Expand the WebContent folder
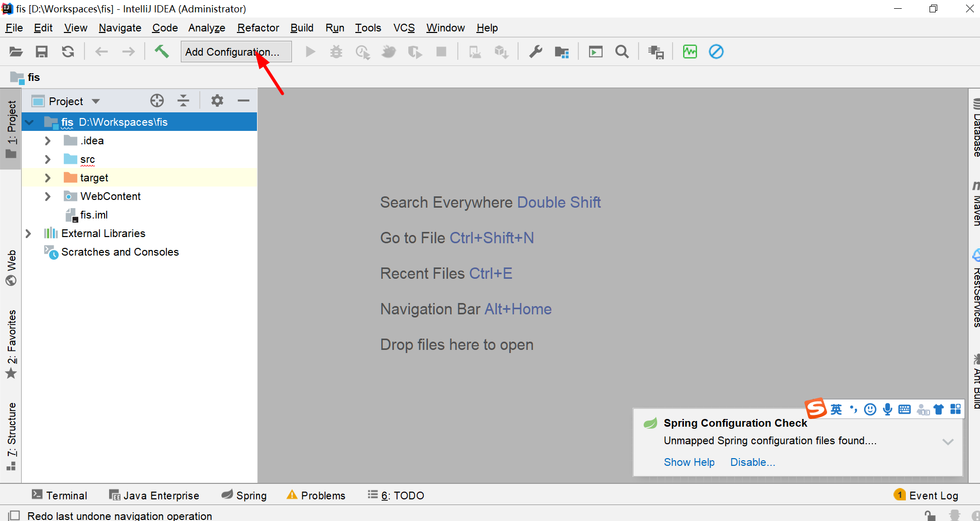Screen dimensions: 980x521 48,196
